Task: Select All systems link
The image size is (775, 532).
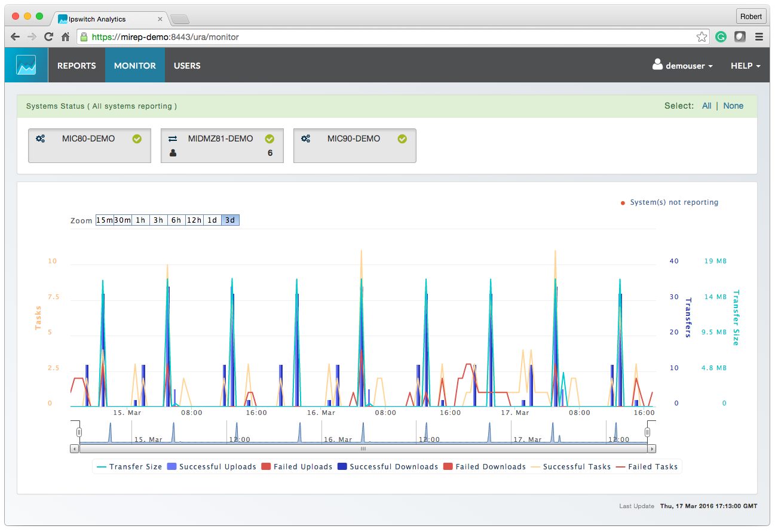Action: (x=706, y=106)
